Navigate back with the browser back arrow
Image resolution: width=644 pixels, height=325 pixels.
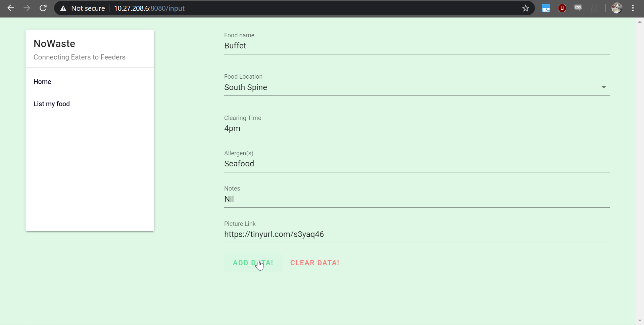11,8
